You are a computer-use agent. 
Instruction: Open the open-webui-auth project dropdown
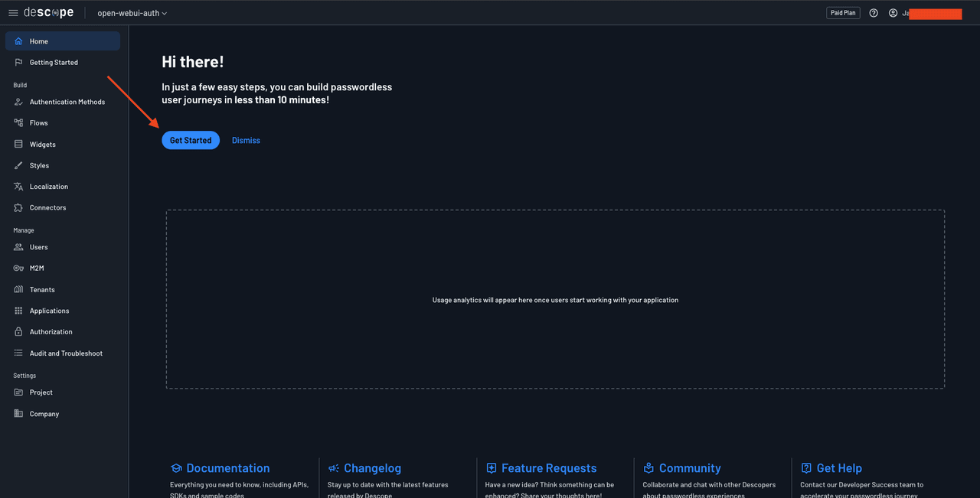pos(130,13)
